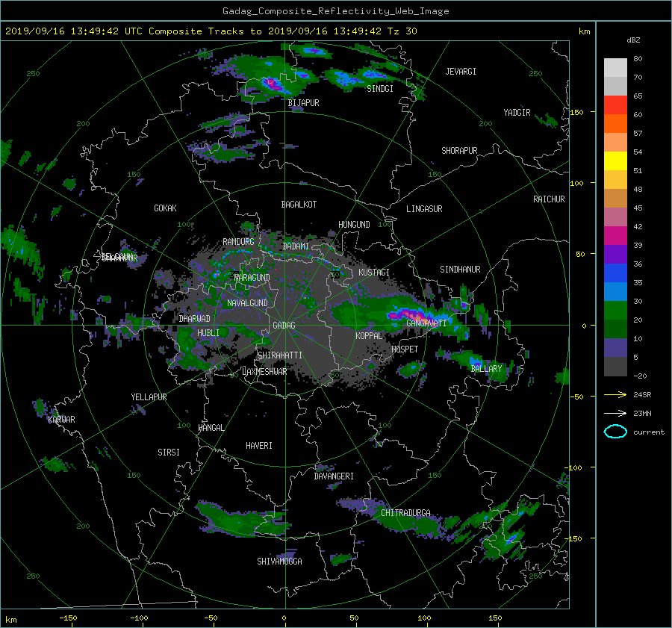Click the white 23MN track arrow in legend
Screen dimensions: 672x628
tap(615, 413)
